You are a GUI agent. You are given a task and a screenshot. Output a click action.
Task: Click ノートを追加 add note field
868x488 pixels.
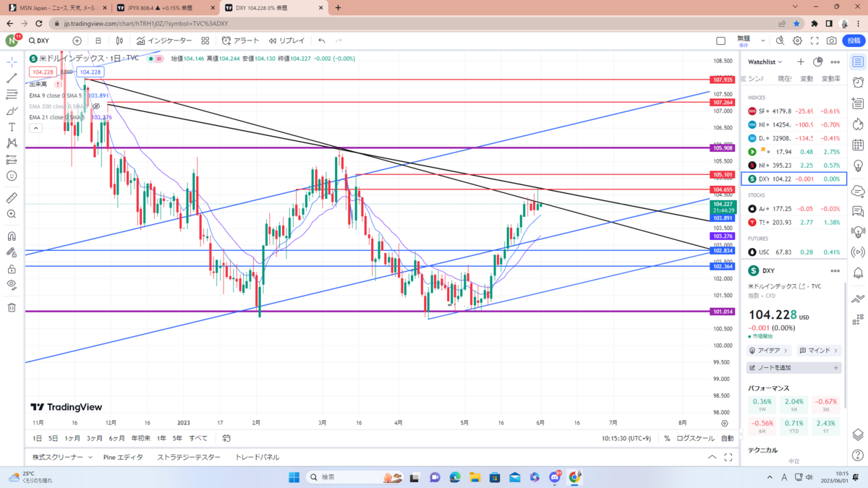pyautogui.click(x=793, y=367)
